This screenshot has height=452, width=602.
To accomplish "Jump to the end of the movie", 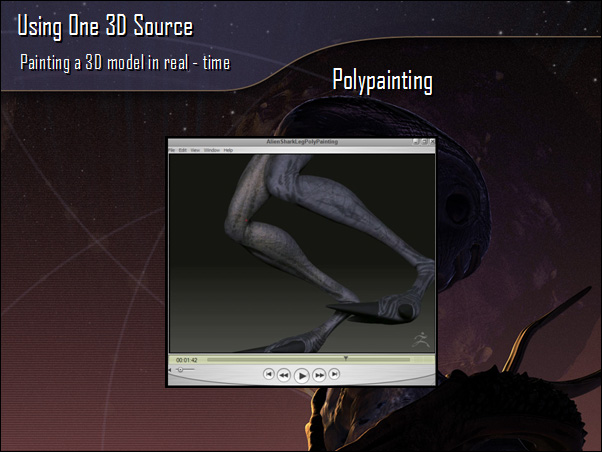I will (x=334, y=374).
